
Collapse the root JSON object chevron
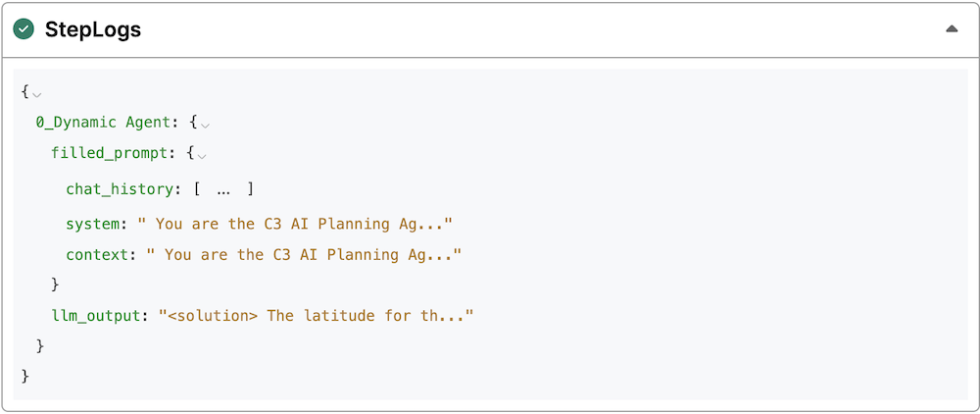tap(36, 94)
